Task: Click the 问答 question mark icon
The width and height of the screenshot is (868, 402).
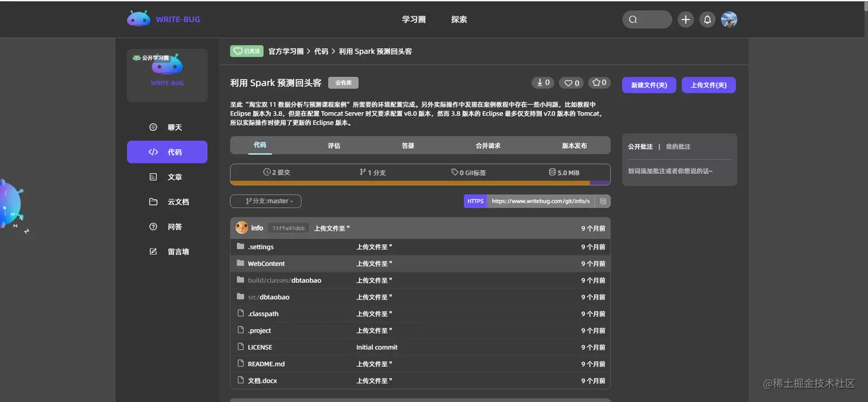Action: [153, 227]
